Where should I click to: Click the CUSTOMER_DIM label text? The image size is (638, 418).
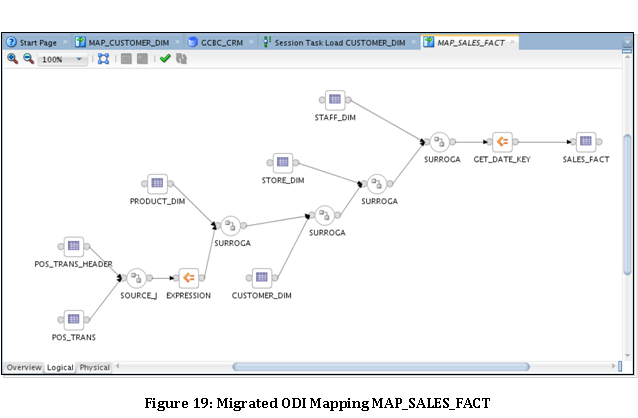(x=262, y=295)
